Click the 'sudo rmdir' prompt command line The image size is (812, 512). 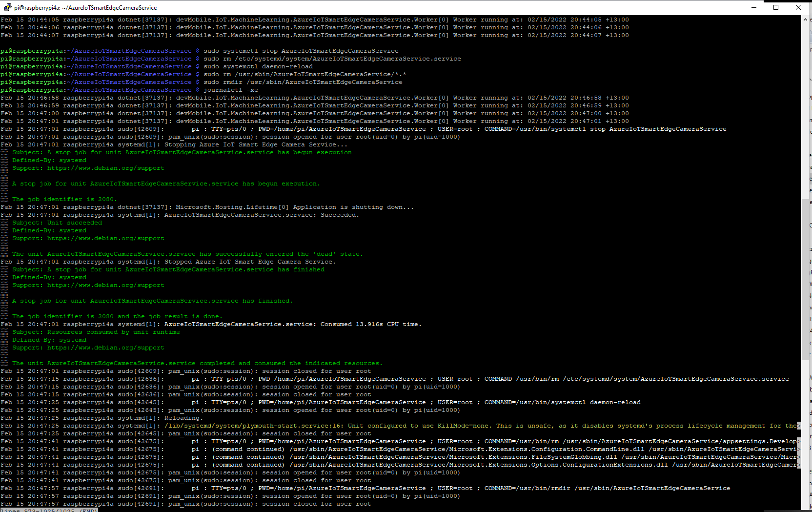coord(303,82)
